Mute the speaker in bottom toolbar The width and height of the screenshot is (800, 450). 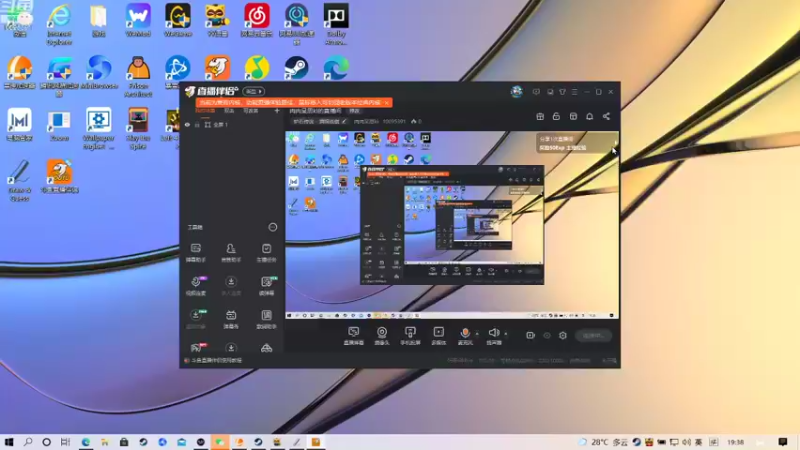click(x=493, y=336)
